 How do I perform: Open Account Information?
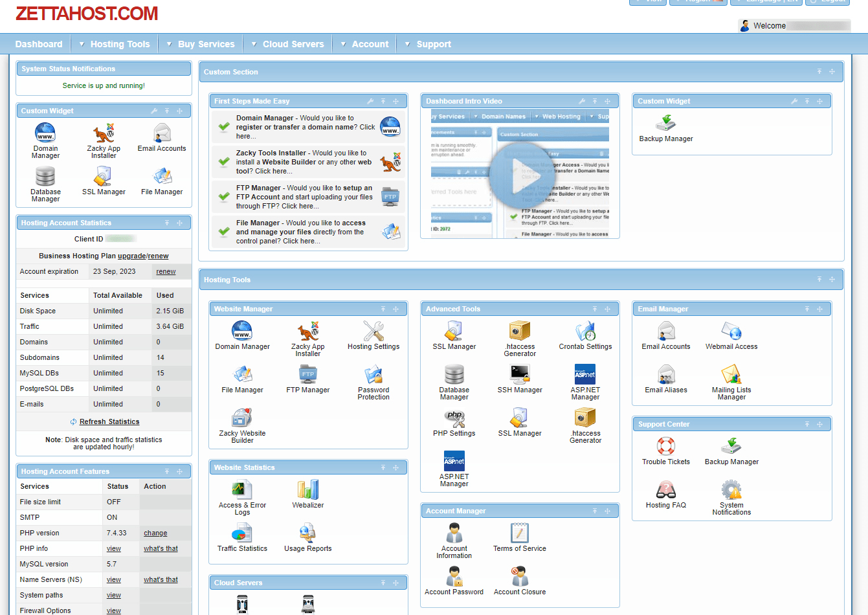(x=454, y=541)
